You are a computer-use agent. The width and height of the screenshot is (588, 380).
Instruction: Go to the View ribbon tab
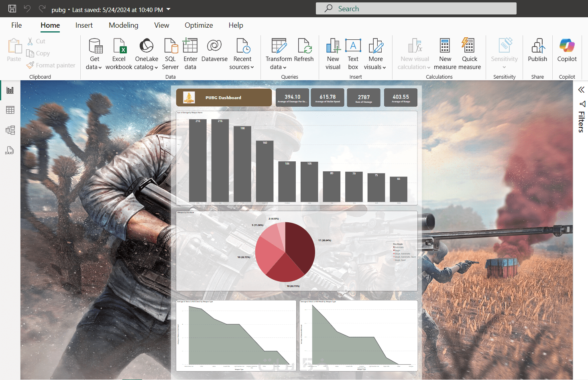coord(162,25)
